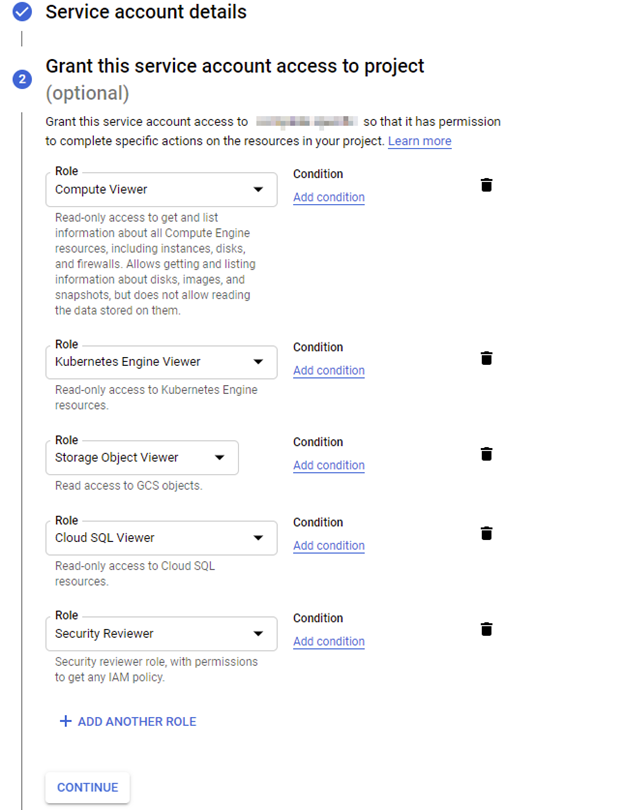Click the Continue button
Image resolution: width=624 pixels, height=810 pixels.
pos(87,787)
